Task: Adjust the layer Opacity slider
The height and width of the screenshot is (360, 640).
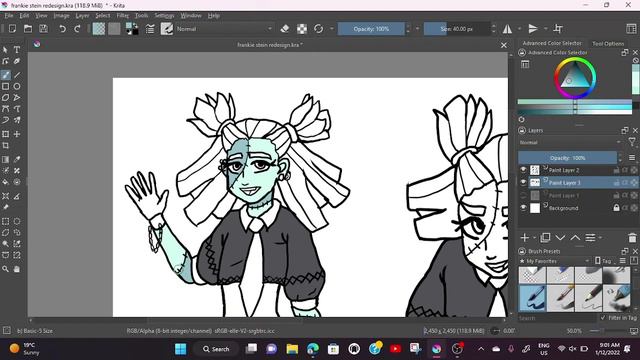Action: click(567, 158)
